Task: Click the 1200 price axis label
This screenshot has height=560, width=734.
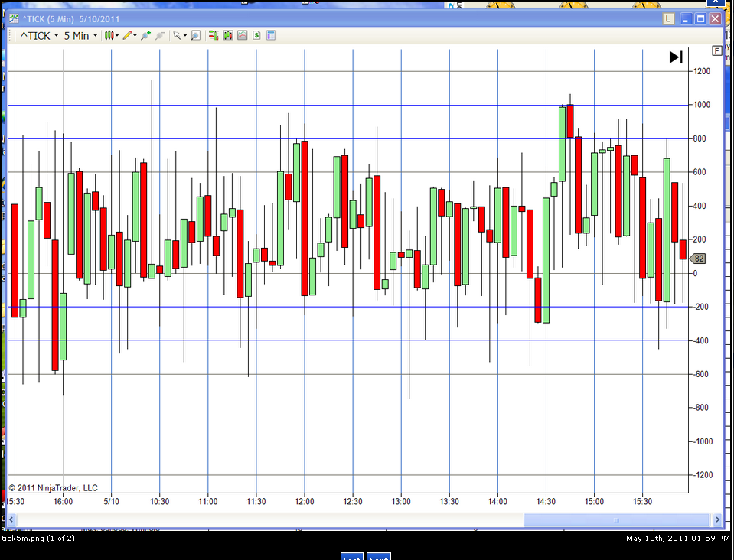Action: tap(702, 71)
